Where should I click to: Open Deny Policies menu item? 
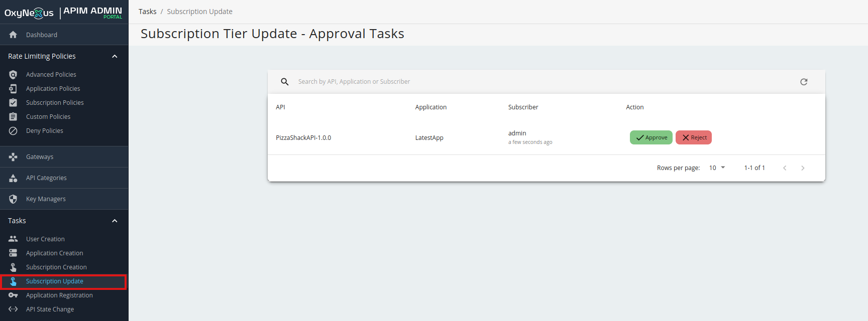click(64, 130)
